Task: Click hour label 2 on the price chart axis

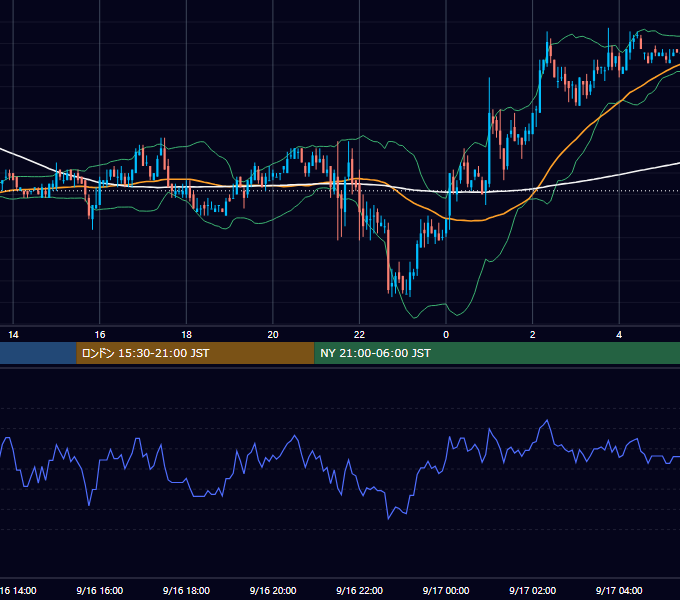Action: pyautogui.click(x=533, y=335)
